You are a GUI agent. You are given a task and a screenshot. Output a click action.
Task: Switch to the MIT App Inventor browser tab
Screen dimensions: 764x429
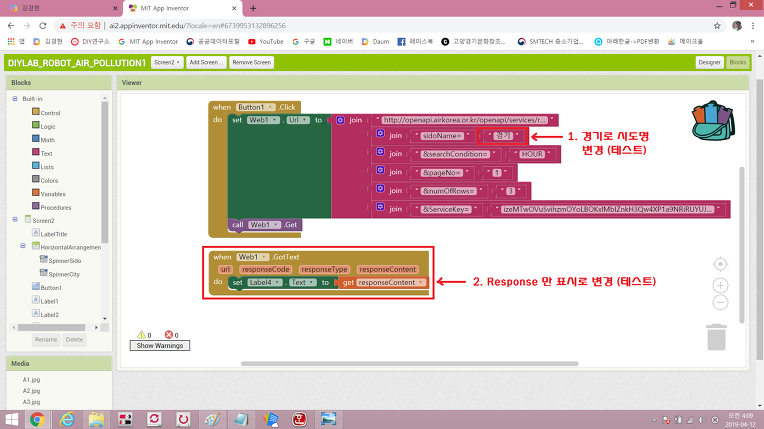(x=181, y=8)
